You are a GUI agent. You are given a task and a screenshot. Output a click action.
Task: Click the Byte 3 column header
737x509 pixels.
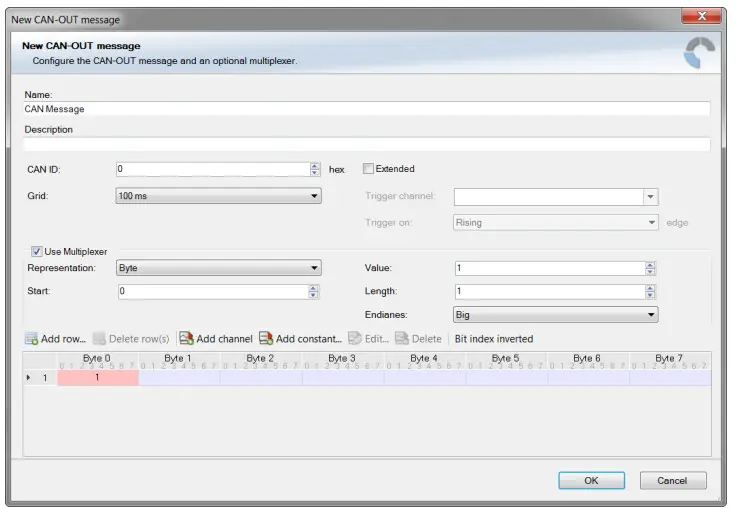[x=342, y=358]
